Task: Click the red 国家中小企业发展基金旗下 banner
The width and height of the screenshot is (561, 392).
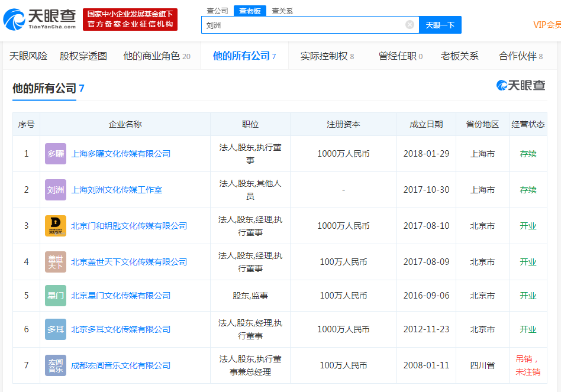Action: click(130, 20)
